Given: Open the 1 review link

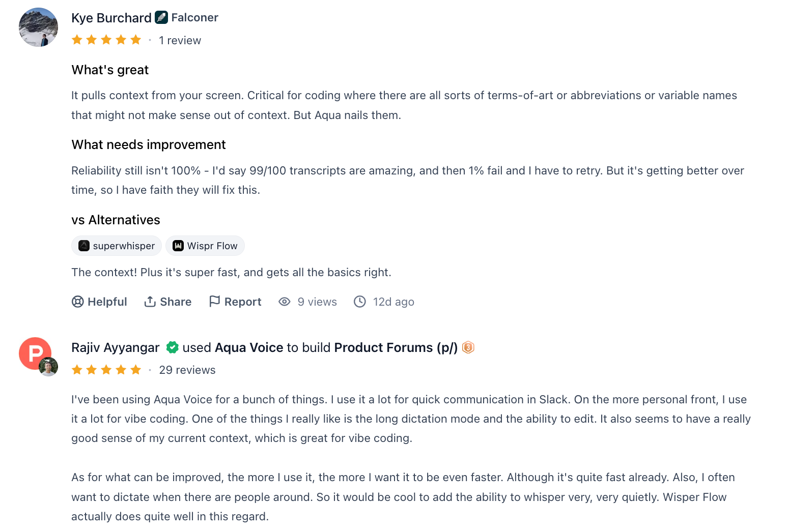Looking at the screenshot, I should 180,40.
